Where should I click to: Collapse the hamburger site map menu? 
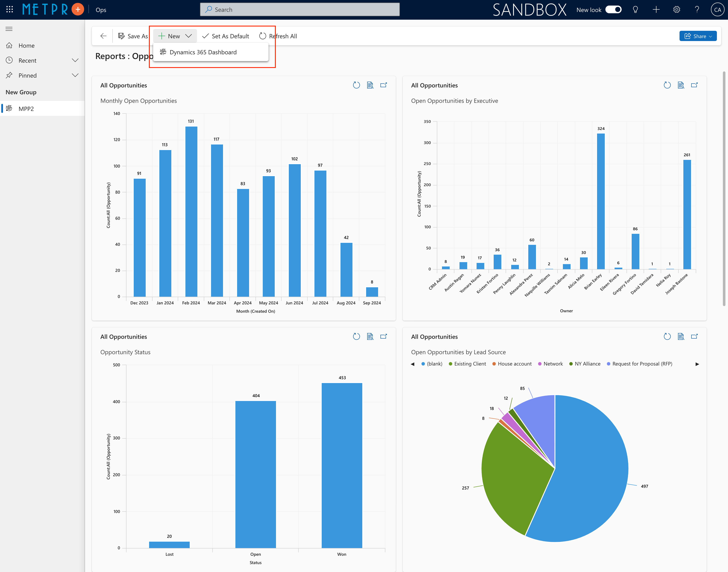point(9,29)
